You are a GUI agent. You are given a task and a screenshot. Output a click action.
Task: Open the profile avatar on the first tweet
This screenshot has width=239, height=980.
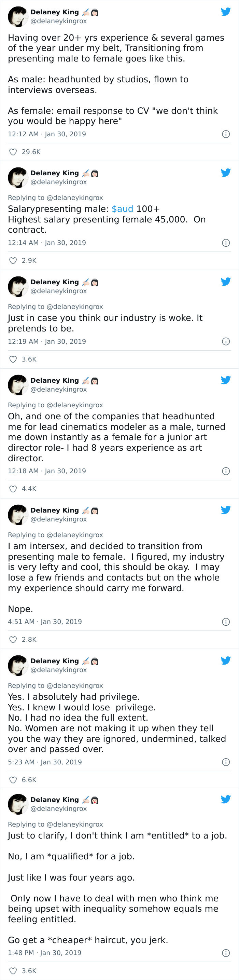click(18, 16)
